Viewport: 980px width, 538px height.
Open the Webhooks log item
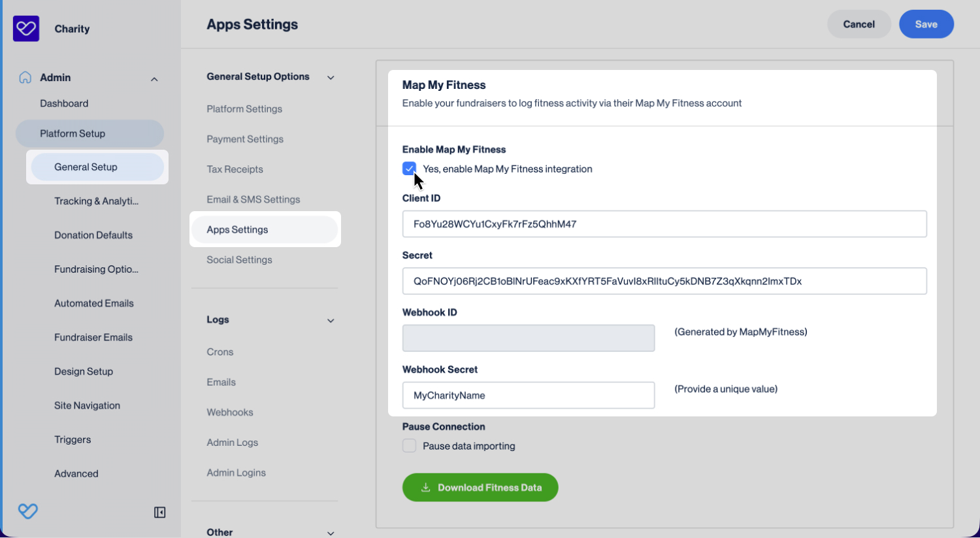[x=230, y=412]
